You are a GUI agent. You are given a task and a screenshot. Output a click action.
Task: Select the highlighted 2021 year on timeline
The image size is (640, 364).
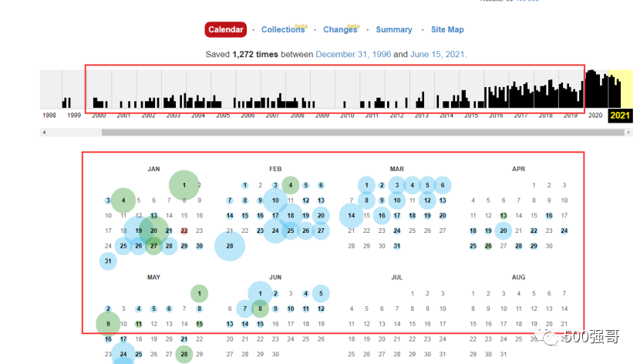[620, 115]
